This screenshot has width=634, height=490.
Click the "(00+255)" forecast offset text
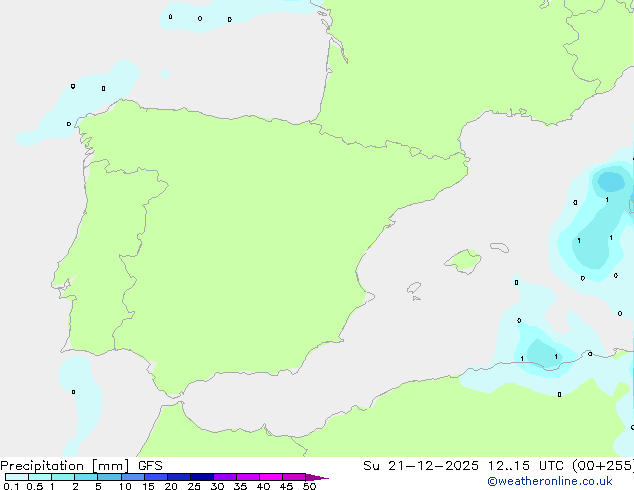pyautogui.click(x=600, y=465)
